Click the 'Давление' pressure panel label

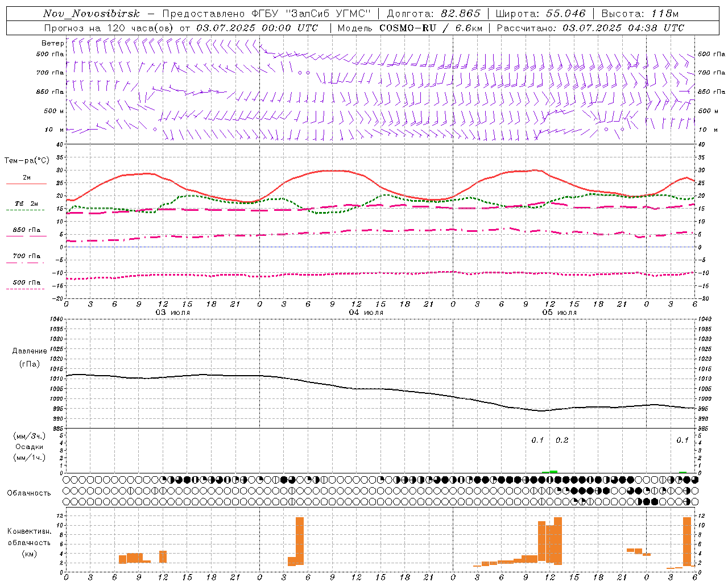30,351
